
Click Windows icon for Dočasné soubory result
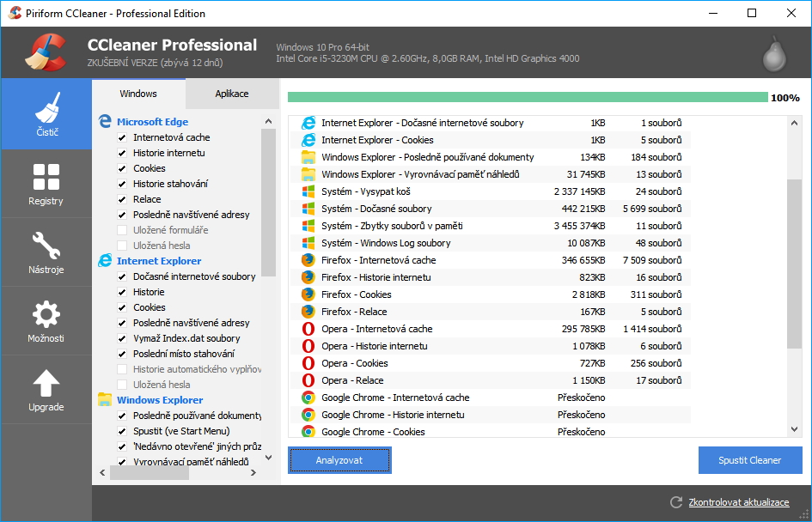point(308,209)
